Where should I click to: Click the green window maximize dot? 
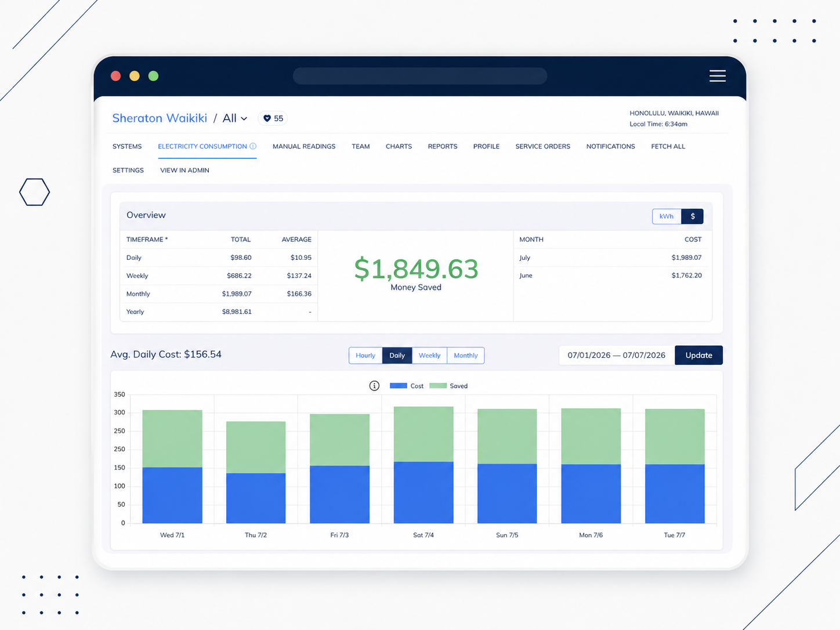[153, 76]
